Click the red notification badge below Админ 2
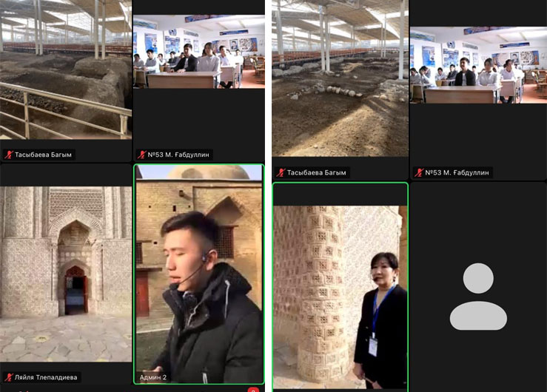Screen dimensions: 547x392 coord(253,389)
